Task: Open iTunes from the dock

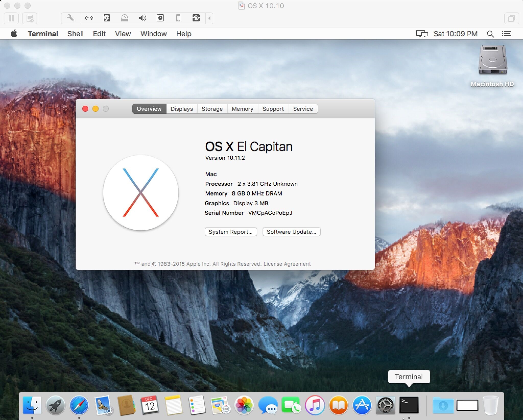Action: [315, 405]
